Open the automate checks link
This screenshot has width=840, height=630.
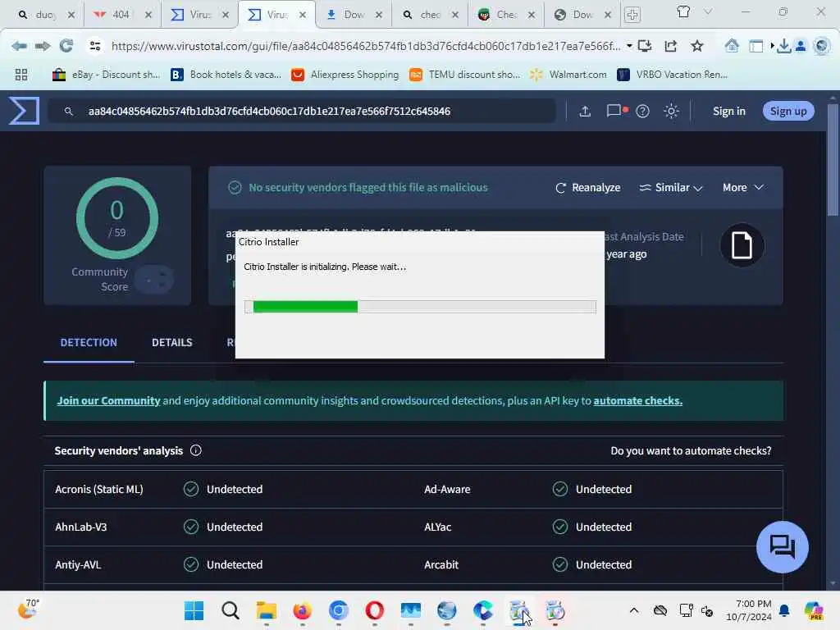coord(637,400)
